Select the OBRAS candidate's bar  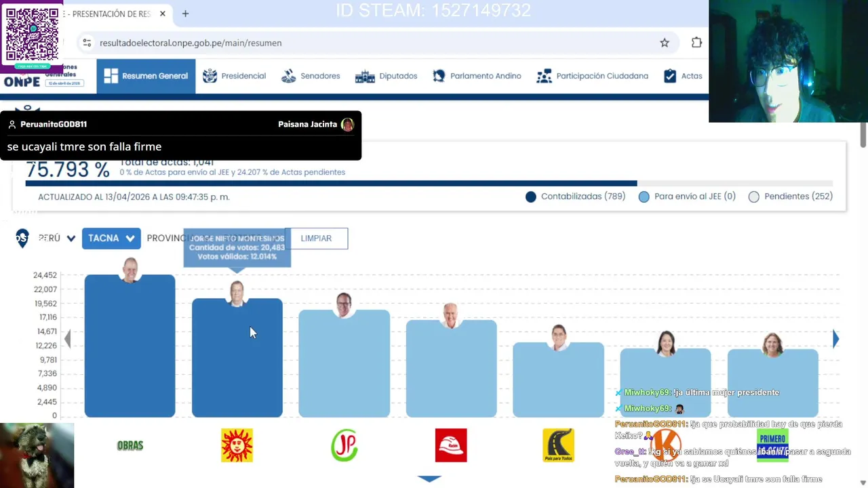[130, 346]
